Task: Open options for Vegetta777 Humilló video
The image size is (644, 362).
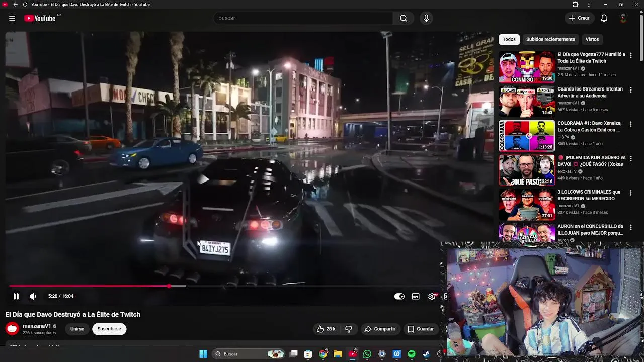Action: pos(631,55)
